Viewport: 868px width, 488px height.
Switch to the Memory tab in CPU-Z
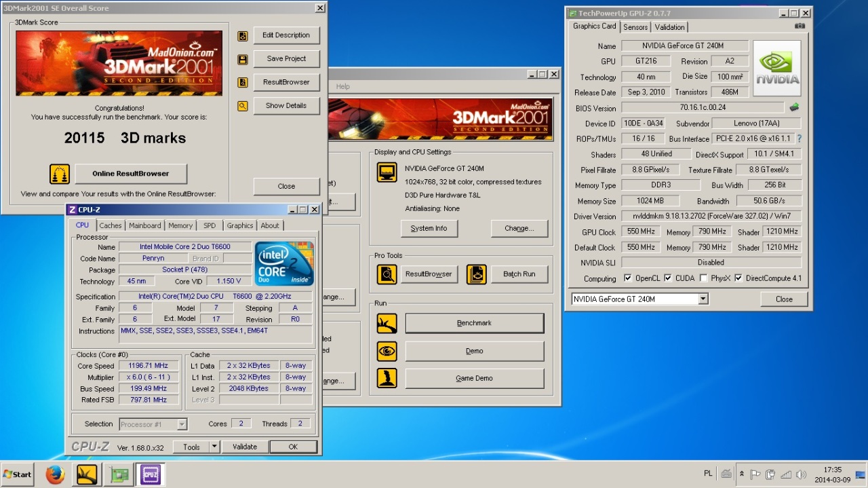point(180,225)
